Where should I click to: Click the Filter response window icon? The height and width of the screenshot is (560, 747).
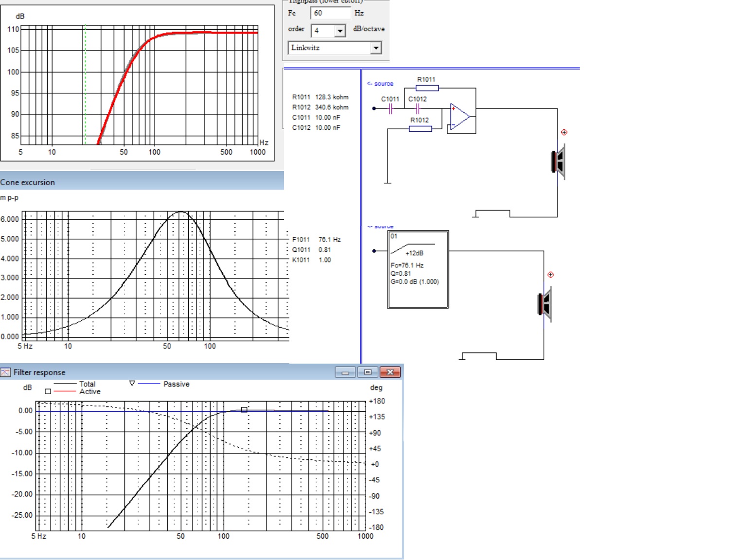click(x=5, y=372)
